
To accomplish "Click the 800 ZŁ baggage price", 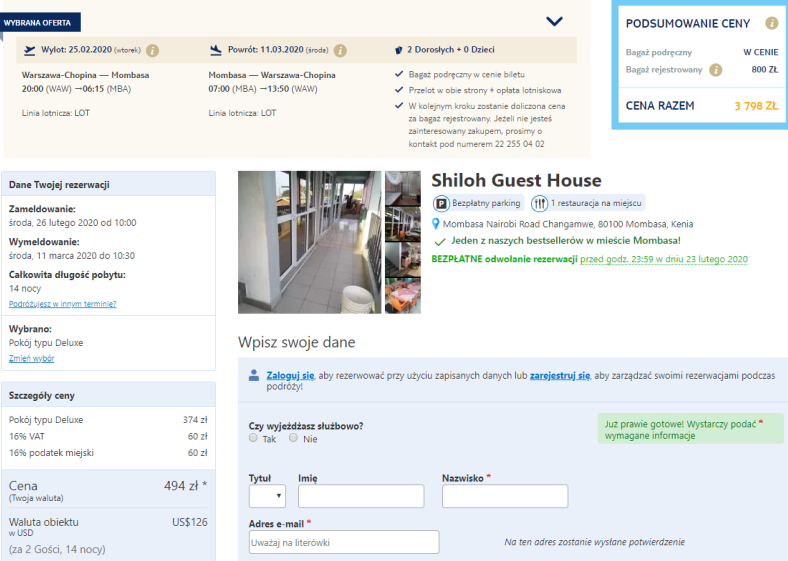I will [x=765, y=69].
